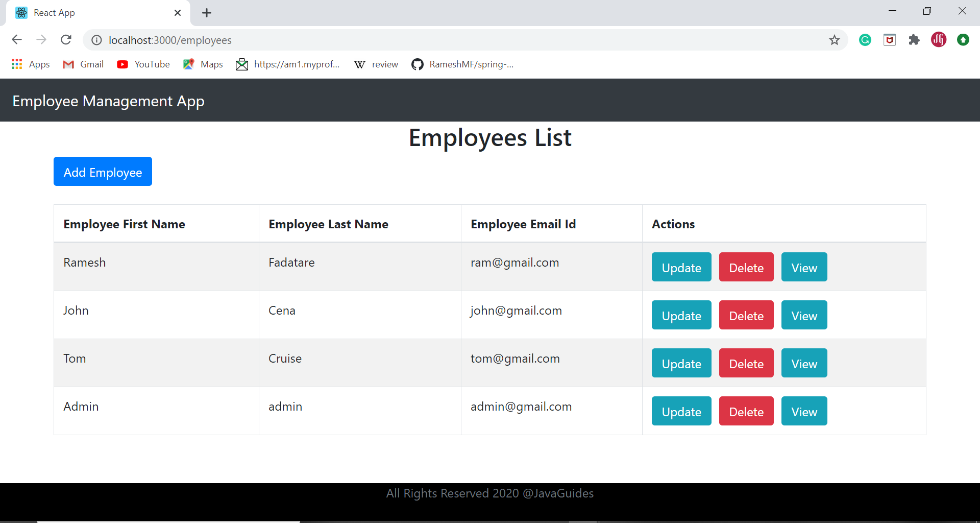
Task: Click the green update arrow icon
Action: 963,40
